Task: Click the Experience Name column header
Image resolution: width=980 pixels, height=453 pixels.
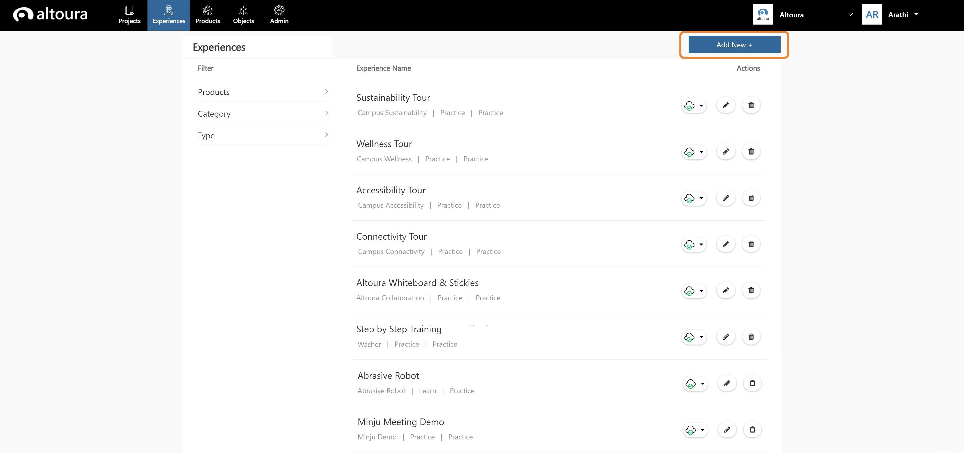Action: (383, 68)
